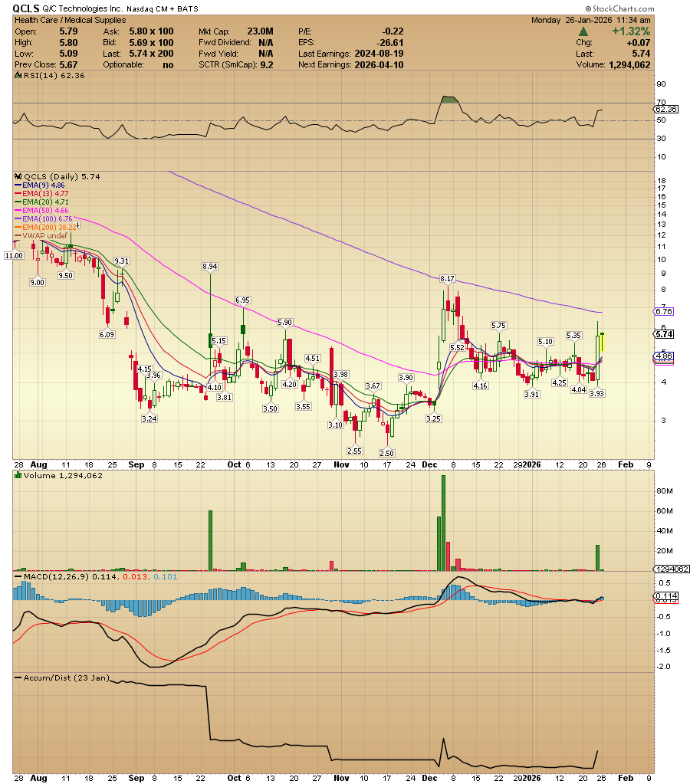
Task: Click the 8.94 price high label
Action: click(x=209, y=267)
